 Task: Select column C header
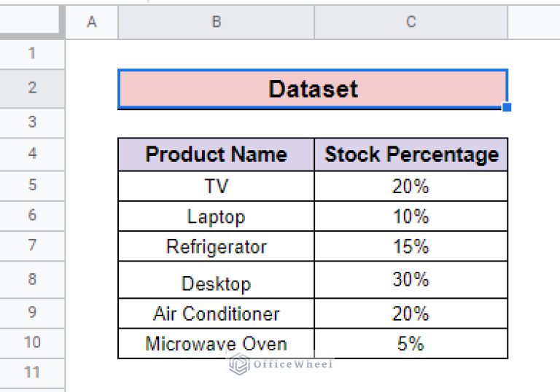pos(411,22)
